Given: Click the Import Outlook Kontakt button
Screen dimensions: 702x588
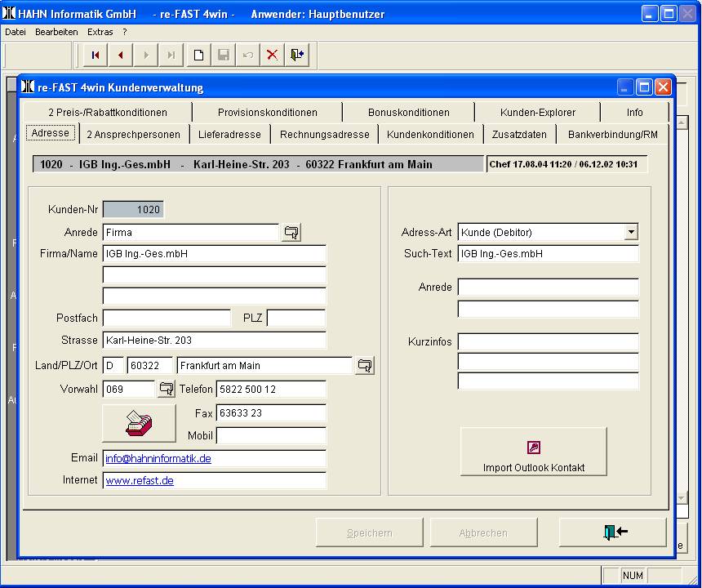Looking at the screenshot, I should 534,452.
